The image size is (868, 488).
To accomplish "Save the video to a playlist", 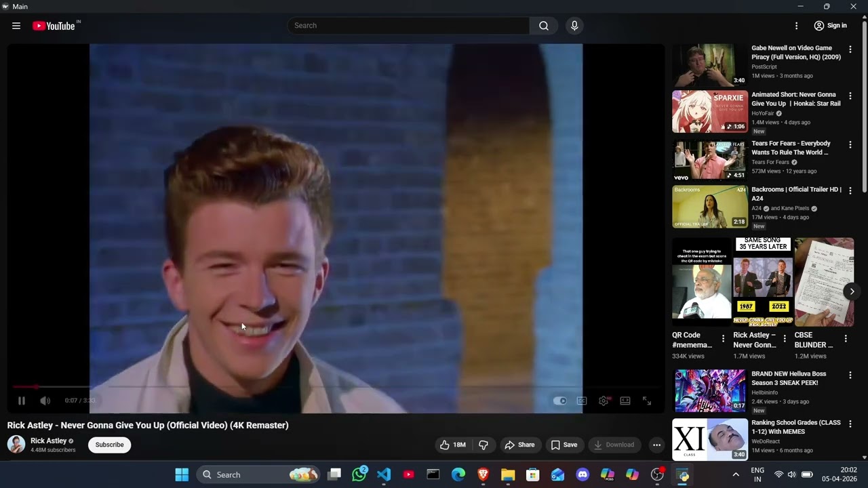I will 564,445.
